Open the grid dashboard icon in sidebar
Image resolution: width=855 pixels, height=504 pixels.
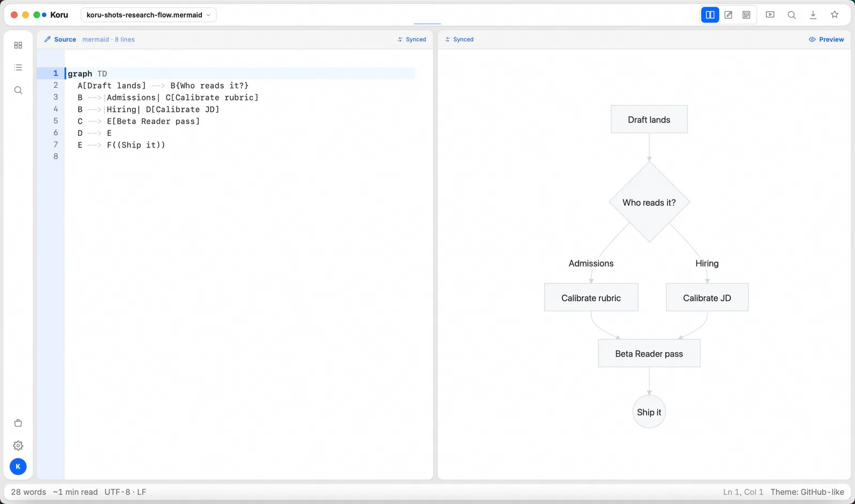[18, 45]
